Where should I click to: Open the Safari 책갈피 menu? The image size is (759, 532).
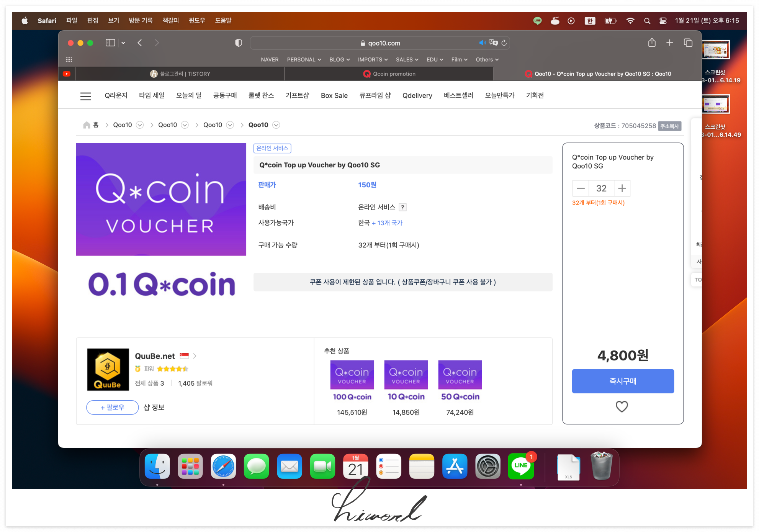tap(170, 21)
